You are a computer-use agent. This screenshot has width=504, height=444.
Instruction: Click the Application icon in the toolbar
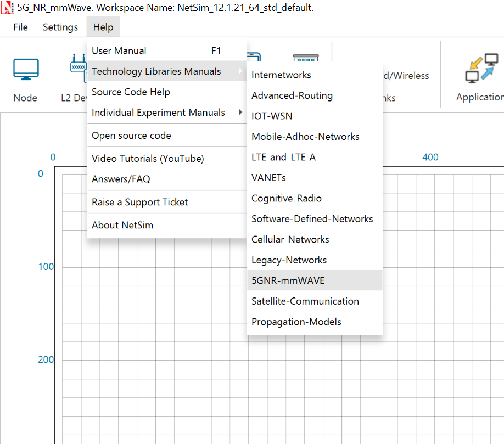(481, 68)
